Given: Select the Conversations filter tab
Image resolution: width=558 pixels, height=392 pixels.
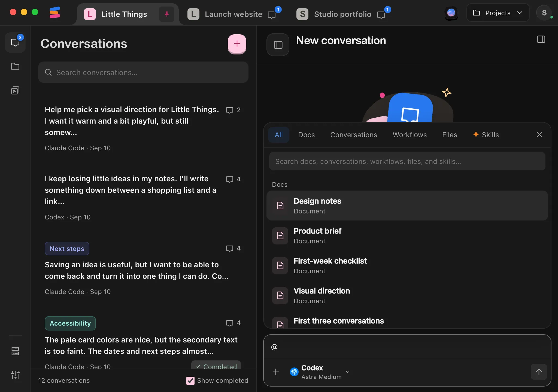Looking at the screenshot, I should coord(354,135).
